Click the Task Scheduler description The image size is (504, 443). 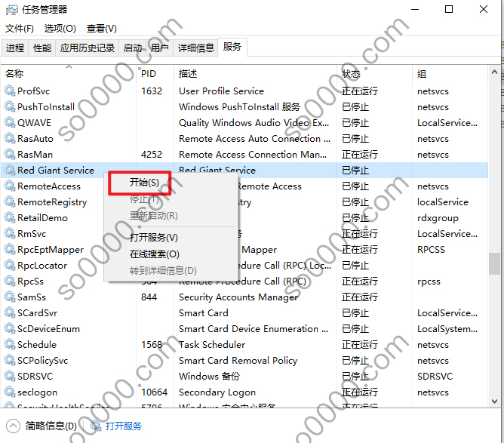(212, 345)
